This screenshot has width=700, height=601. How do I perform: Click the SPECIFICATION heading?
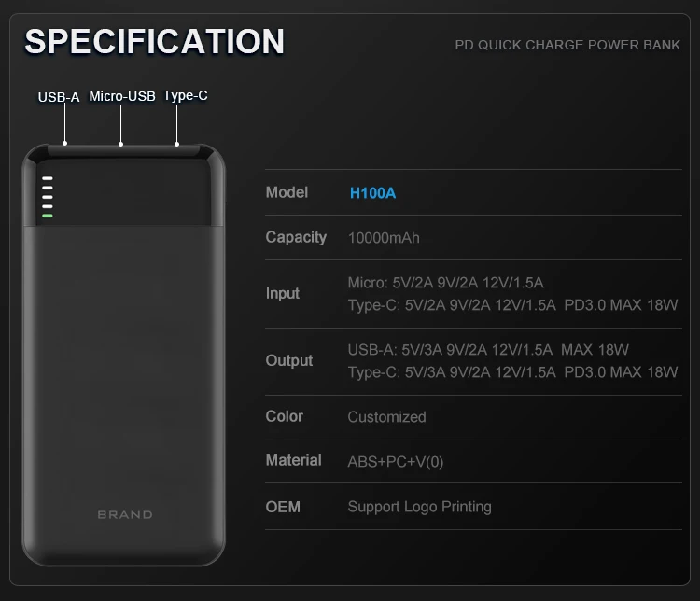(154, 42)
